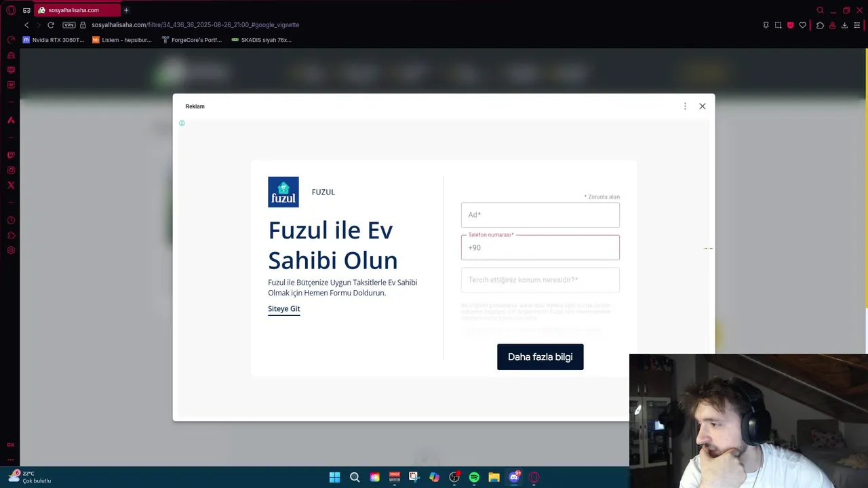The width and height of the screenshot is (868, 488).
Task: Click the Daha fazla bilgi button
Action: (x=540, y=357)
